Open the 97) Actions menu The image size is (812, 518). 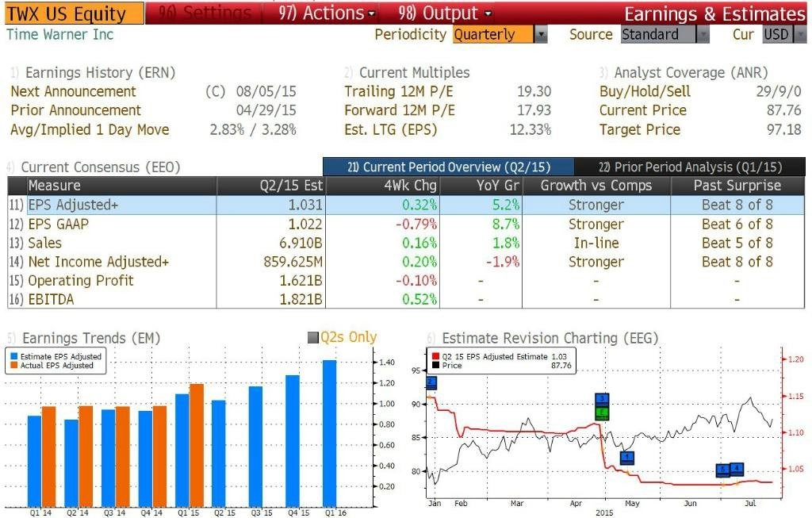(326, 13)
